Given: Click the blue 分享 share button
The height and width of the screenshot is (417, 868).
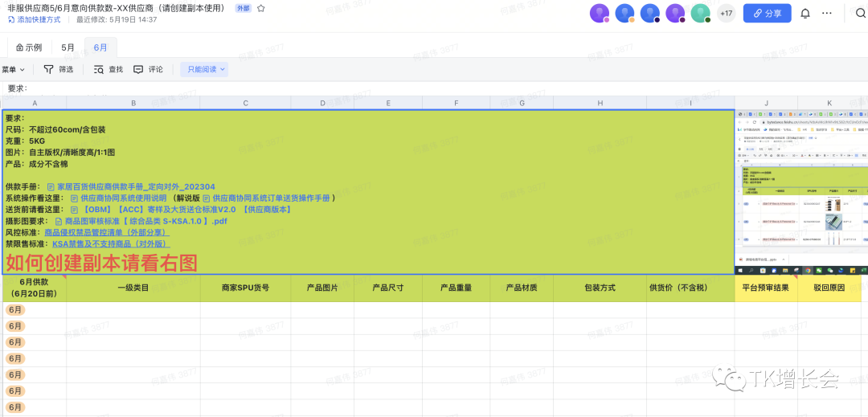Looking at the screenshot, I should click(x=767, y=14).
